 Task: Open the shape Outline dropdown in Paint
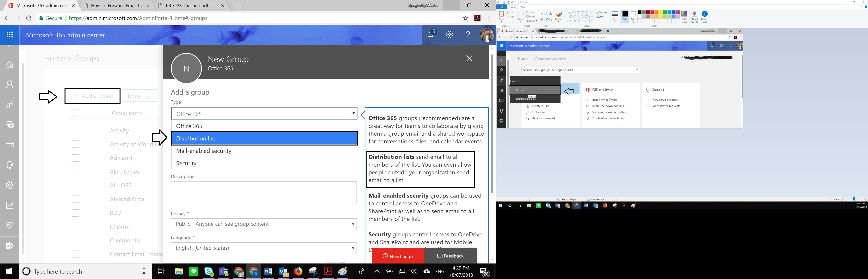pyautogui.click(x=603, y=12)
